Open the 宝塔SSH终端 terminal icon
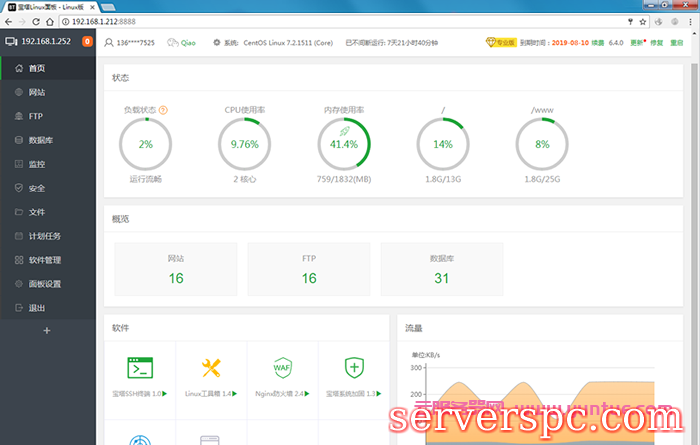Viewport: 700px width, 445px height. coord(139,367)
